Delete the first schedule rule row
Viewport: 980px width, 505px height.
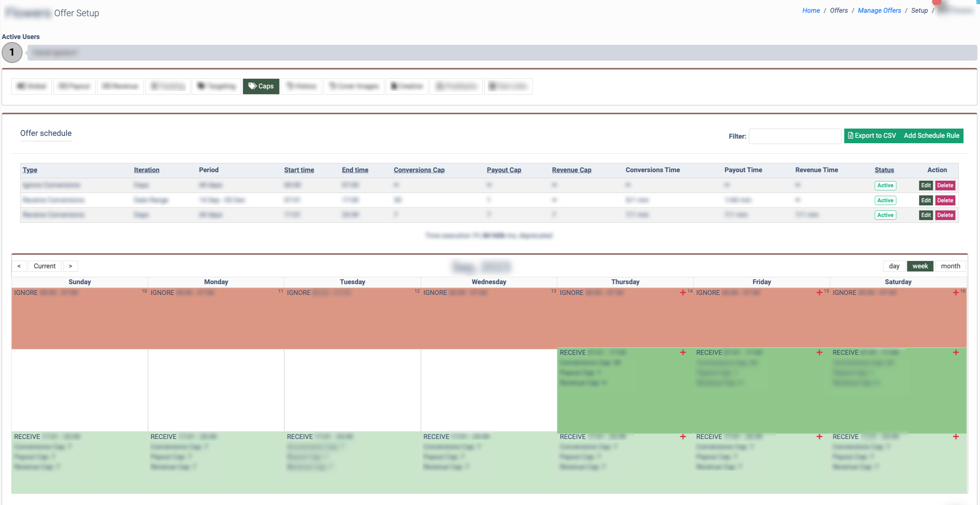(x=945, y=185)
